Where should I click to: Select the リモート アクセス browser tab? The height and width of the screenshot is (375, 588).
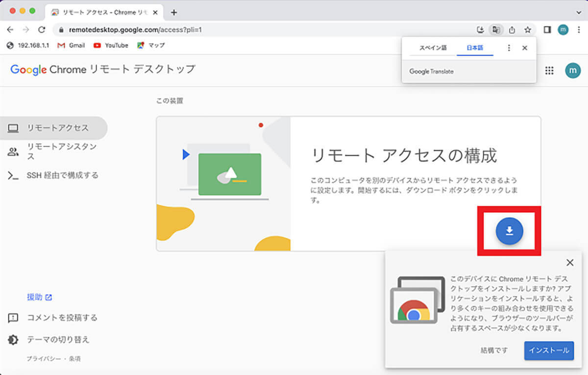point(104,12)
